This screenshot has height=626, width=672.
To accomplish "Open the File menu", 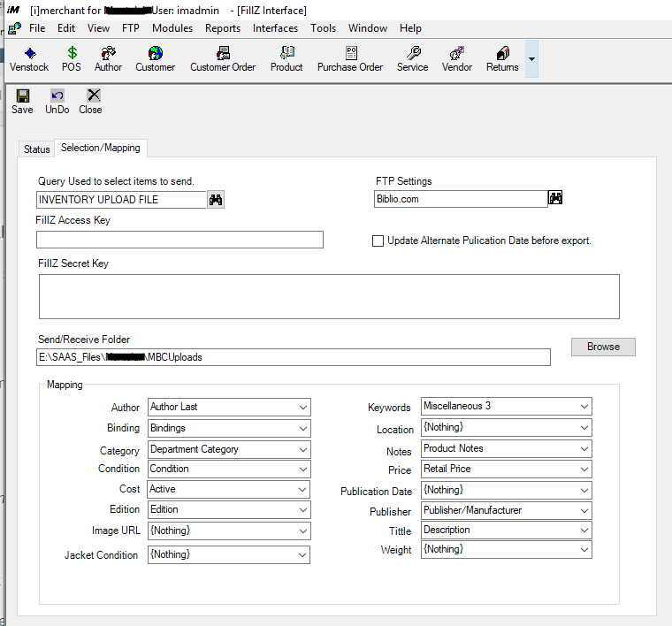I will click(x=37, y=28).
